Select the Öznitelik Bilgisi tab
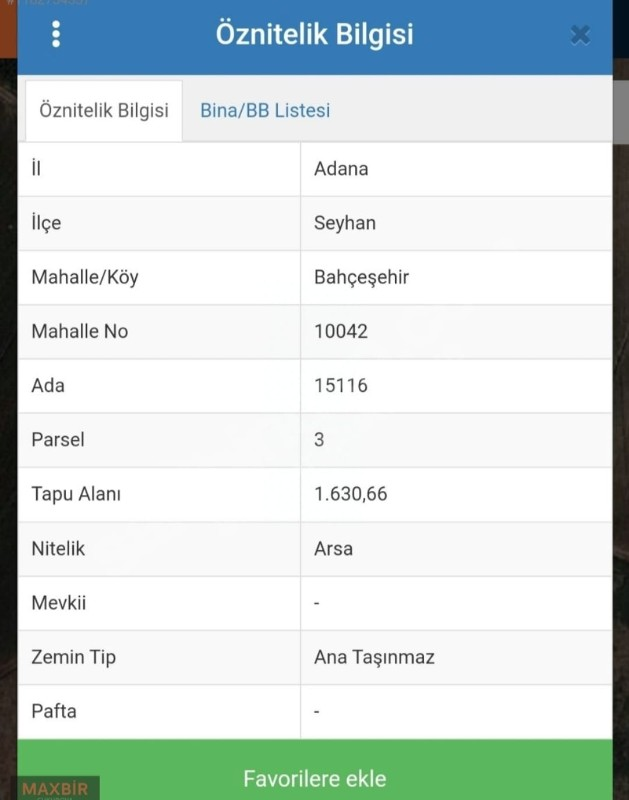Screen dimensions: 629x800 (104, 110)
